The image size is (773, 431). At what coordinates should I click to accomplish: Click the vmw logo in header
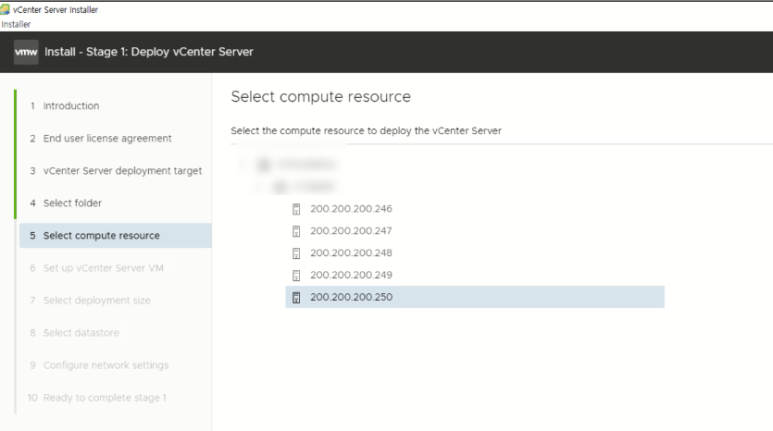coord(26,52)
